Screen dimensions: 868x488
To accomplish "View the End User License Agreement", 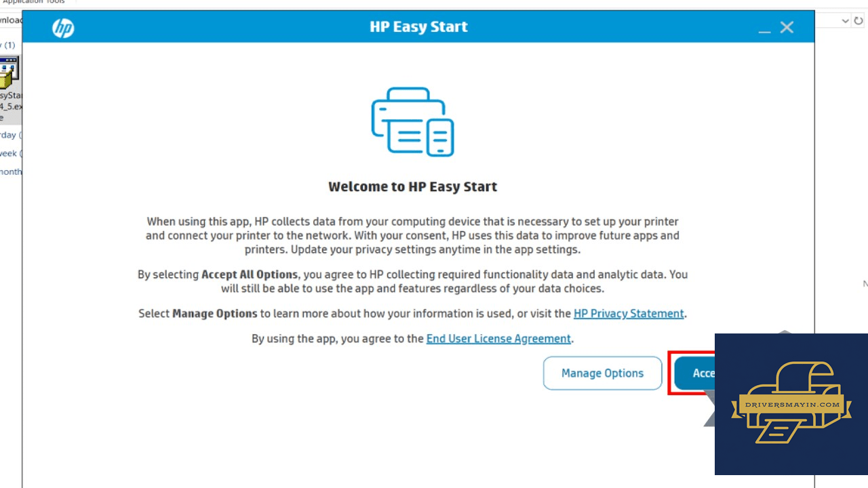I will (498, 339).
